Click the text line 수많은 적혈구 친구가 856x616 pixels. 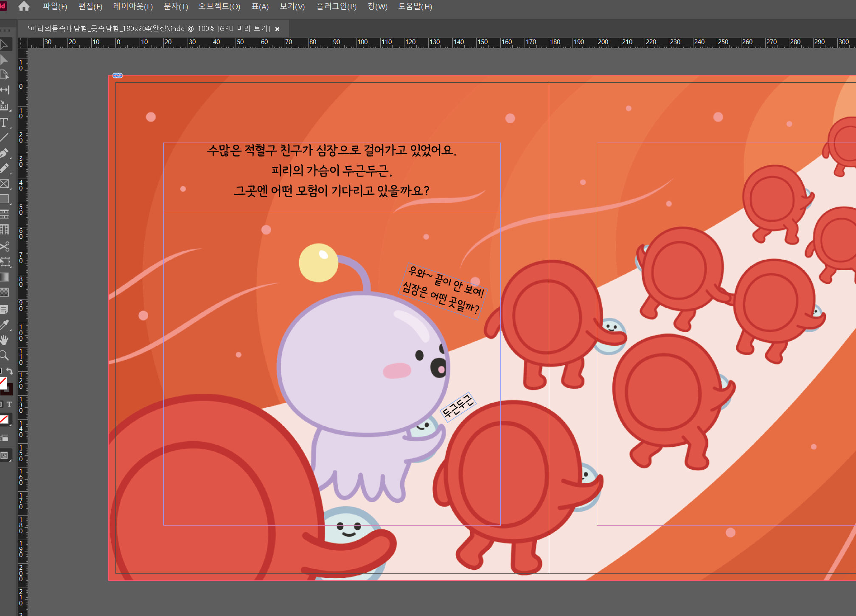click(331, 150)
